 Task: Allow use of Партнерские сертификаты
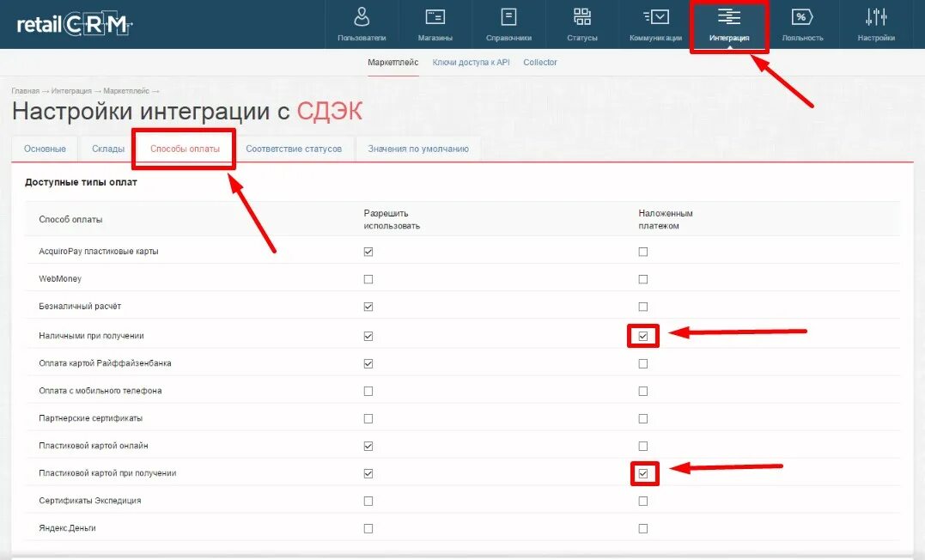pos(368,418)
